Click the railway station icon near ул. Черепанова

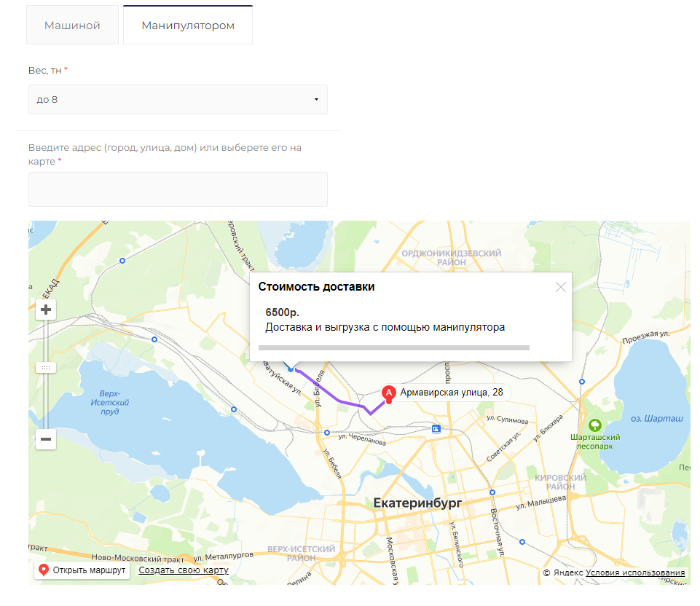436,429
